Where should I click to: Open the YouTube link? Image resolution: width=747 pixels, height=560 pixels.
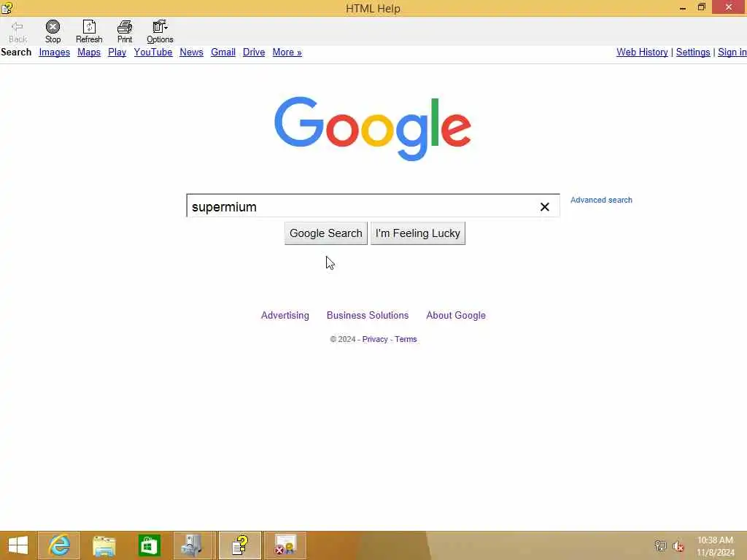pos(153,52)
